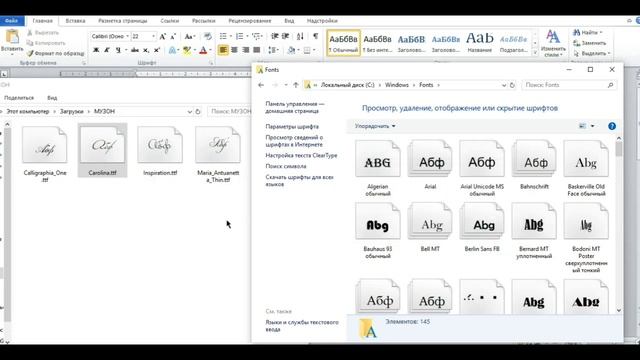The height and width of the screenshot is (360, 640).
Task: Toggle paragraph marks (¶) display
Action: pyautogui.click(x=315, y=37)
